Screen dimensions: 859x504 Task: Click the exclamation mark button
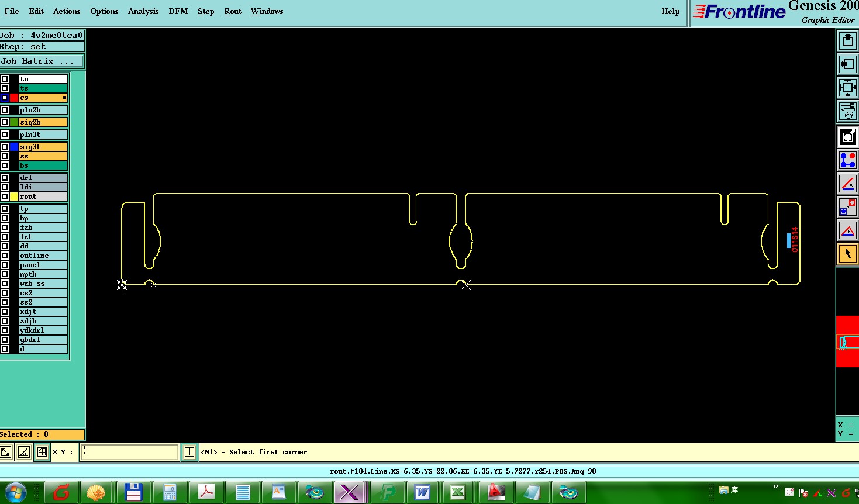[189, 452]
